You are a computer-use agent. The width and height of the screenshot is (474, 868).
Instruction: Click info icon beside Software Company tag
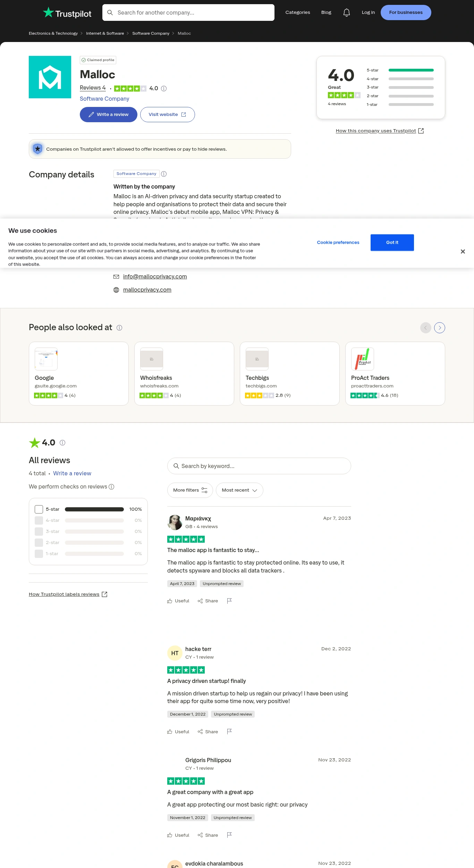164,174
